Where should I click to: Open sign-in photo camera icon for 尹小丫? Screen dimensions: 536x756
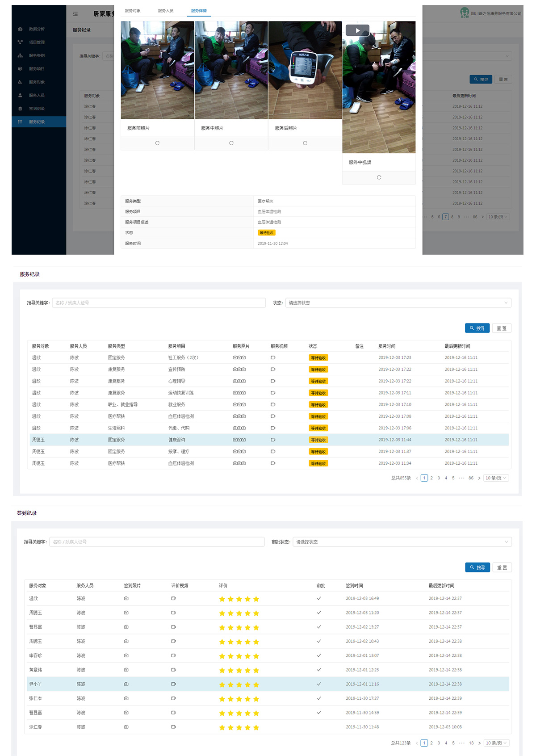pyautogui.click(x=126, y=684)
